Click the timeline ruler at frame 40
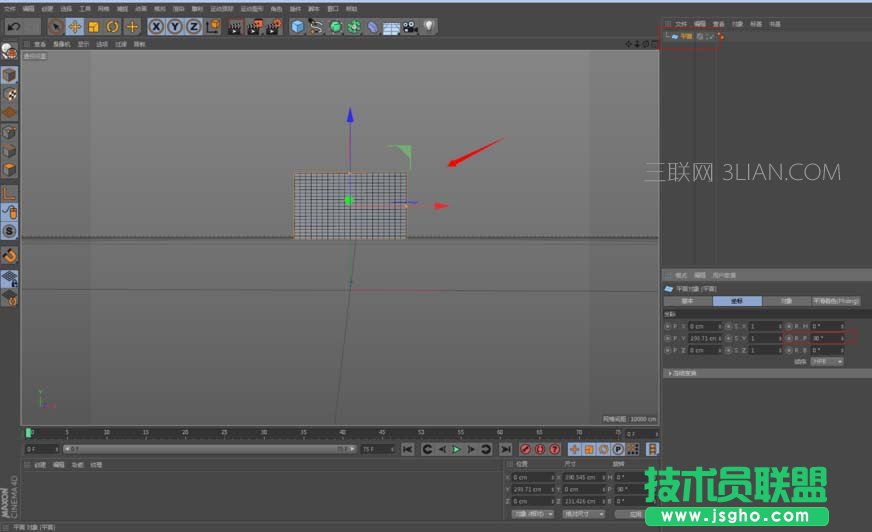 click(343, 432)
